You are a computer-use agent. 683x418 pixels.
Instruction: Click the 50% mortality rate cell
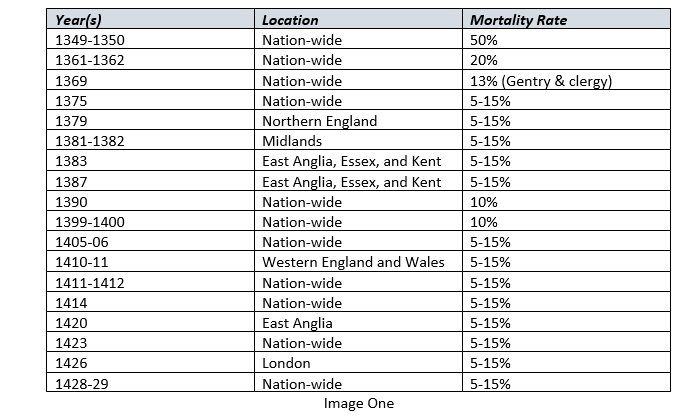coord(484,40)
